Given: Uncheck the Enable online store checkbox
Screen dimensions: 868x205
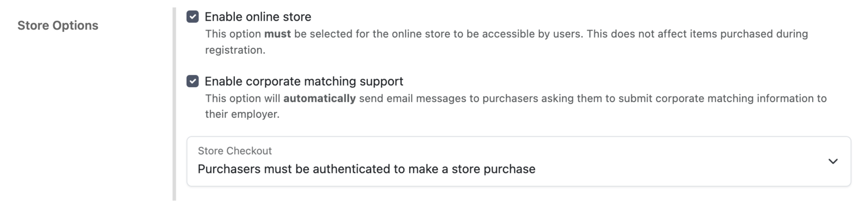Looking at the screenshot, I should (x=193, y=17).
